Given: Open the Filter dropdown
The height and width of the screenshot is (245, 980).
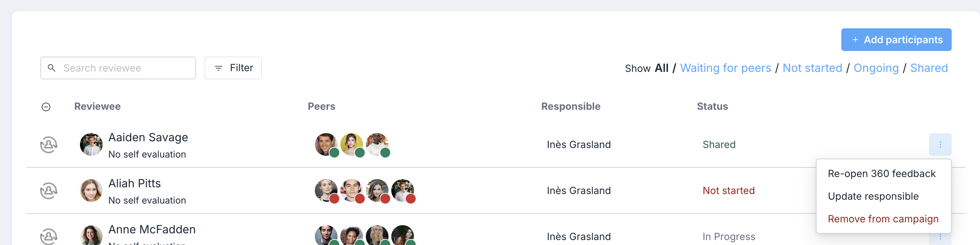Looking at the screenshot, I should (233, 68).
